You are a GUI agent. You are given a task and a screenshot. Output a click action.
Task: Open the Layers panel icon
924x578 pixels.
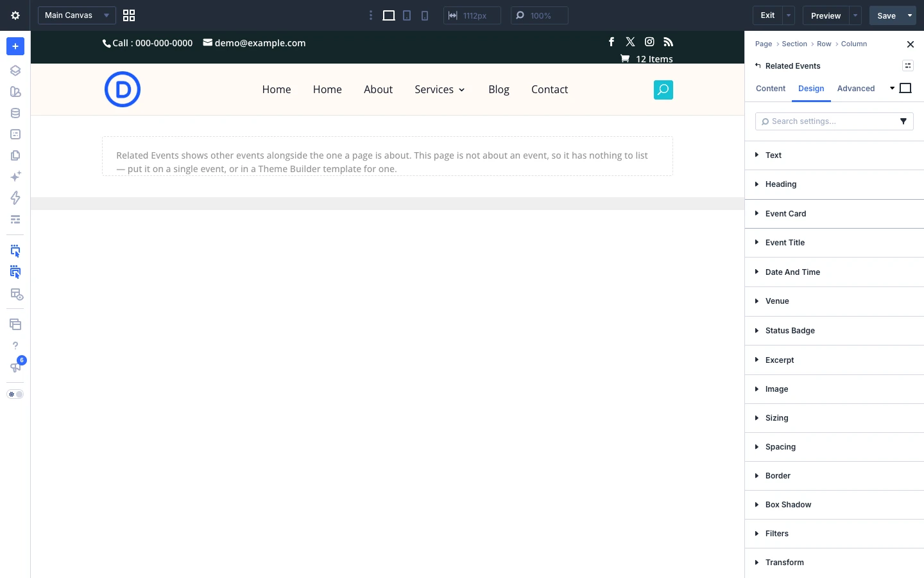pyautogui.click(x=15, y=71)
